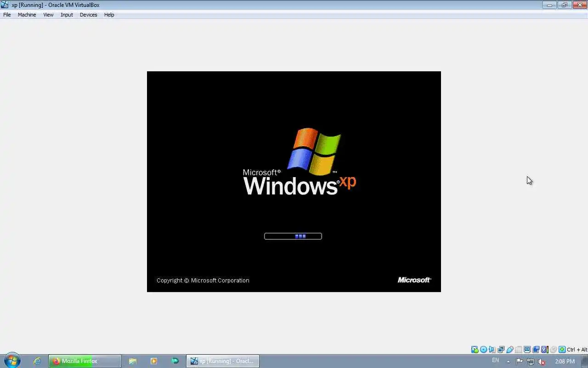Screen dimensions: 588x368
Task: Open the Windows Start orb
Action: (12, 361)
